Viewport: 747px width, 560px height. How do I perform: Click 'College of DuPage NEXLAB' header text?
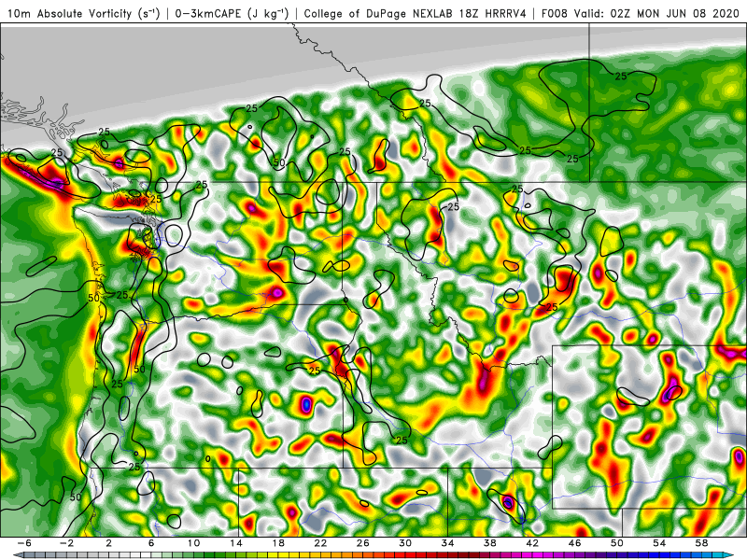click(379, 13)
